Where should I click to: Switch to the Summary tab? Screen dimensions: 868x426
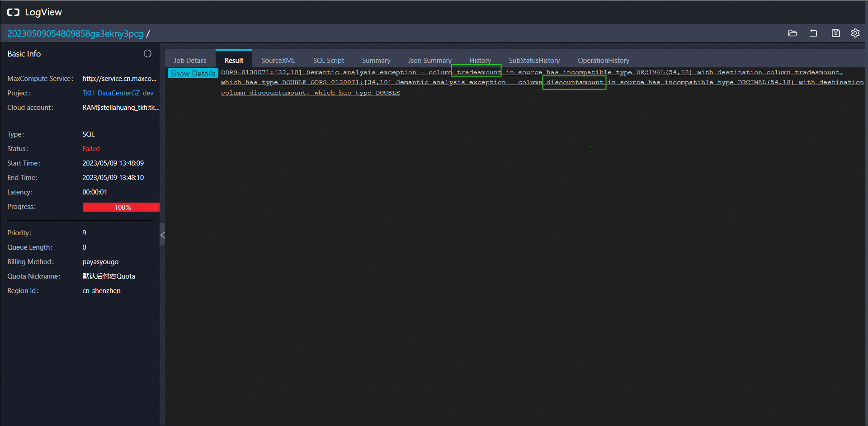tap(376, 60)
